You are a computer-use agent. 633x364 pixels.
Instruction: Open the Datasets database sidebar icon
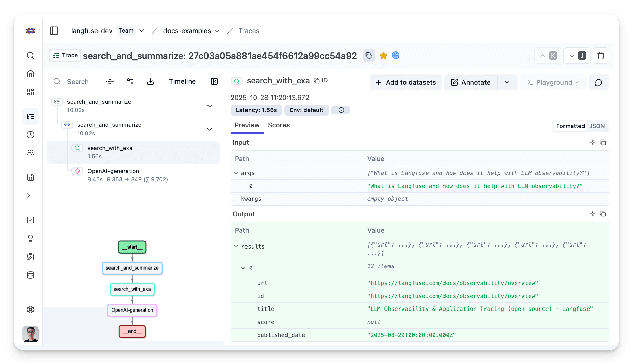pyautogui.click(x=31, y=275)
